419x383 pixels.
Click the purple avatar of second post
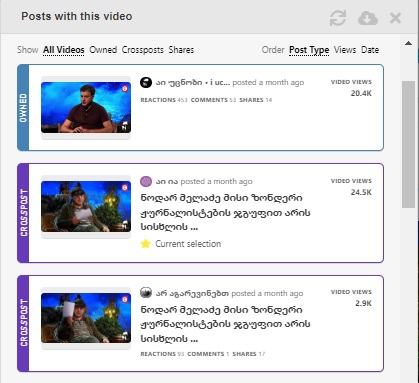pos(146,181)
